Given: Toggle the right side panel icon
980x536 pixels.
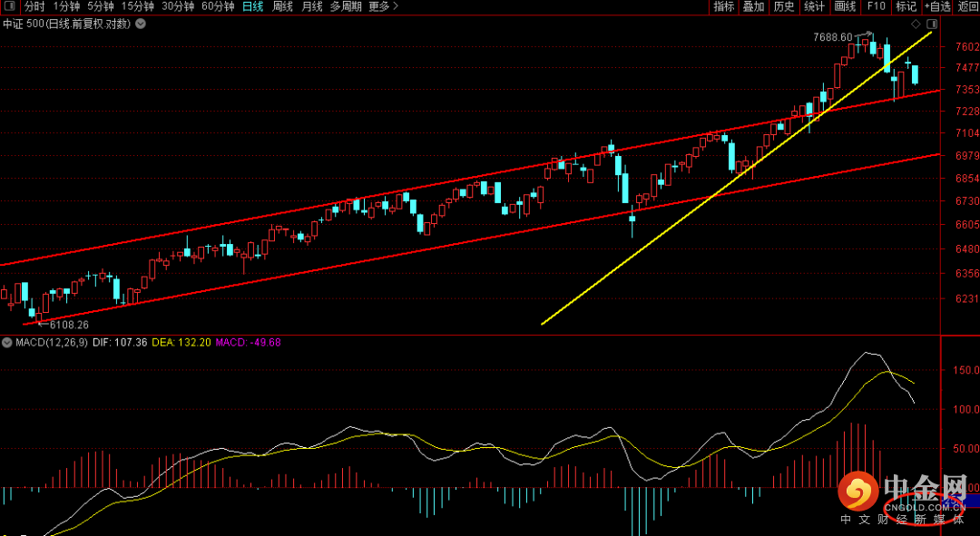Looking at the screenshot, I should point(932,24).
